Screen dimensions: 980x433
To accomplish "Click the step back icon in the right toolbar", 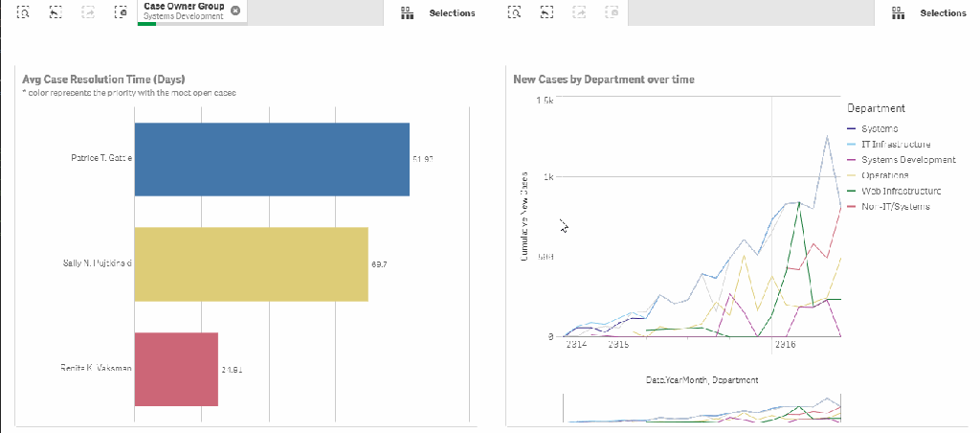I will click(x=546, y=12).
